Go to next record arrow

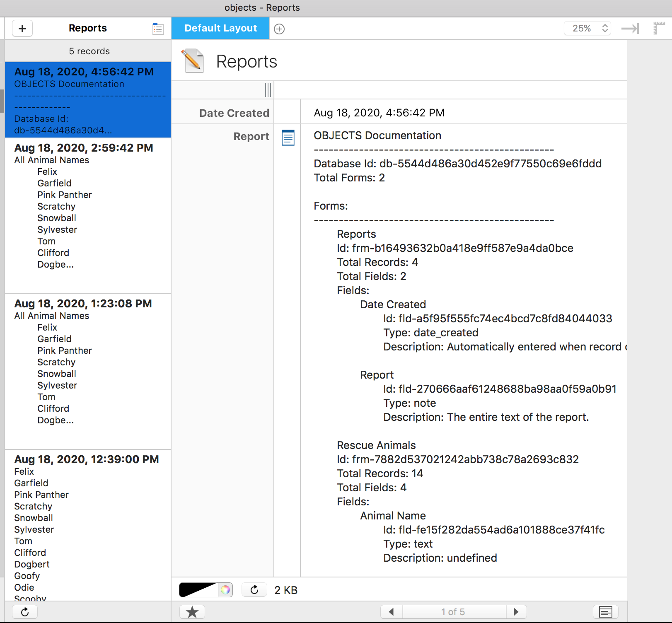(x=516, y=612)
